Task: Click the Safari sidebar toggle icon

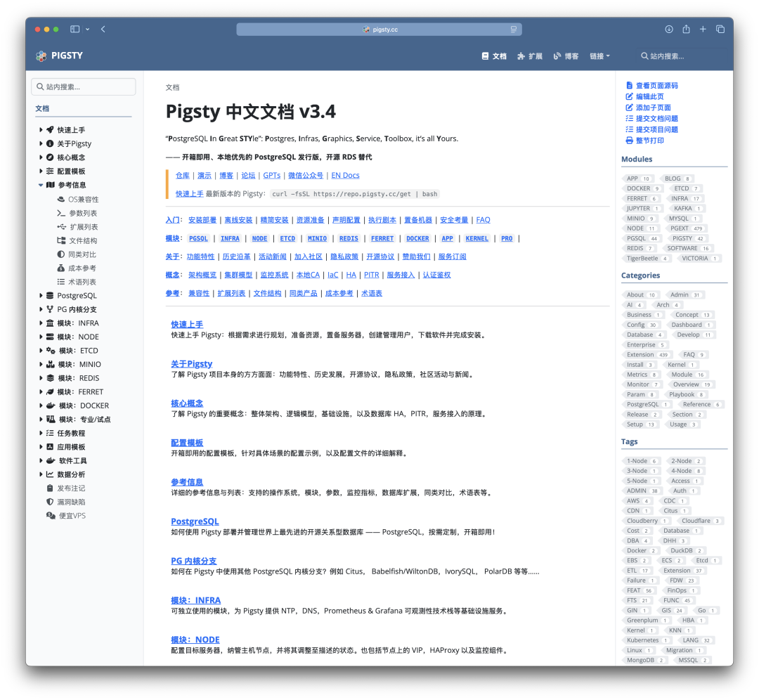Action: [74, 29]
